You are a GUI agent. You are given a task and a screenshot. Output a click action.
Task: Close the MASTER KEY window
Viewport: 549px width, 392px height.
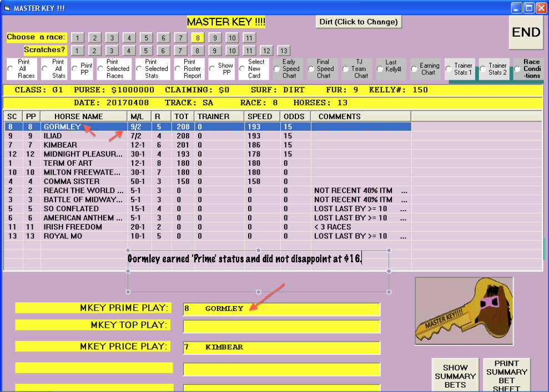pos(541,8)
